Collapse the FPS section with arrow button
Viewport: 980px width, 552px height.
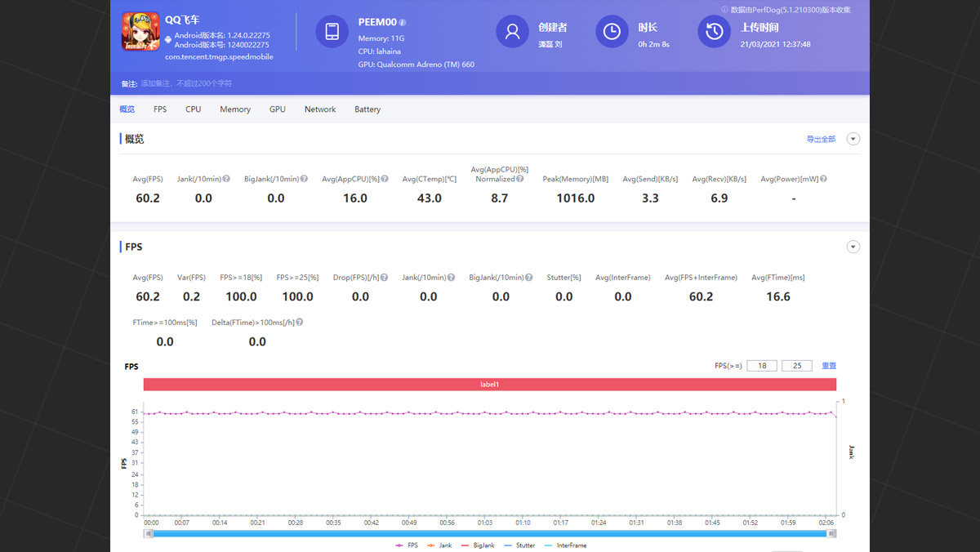pyautogui.click(x=853, y=247)
